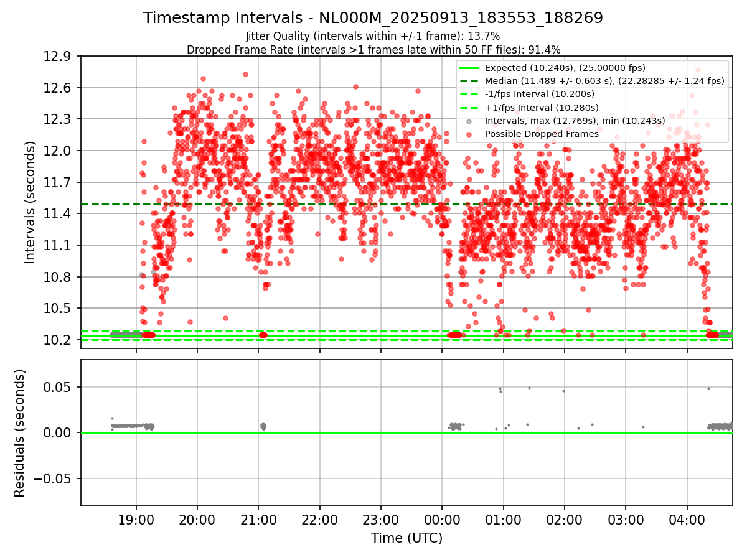Click the 12.9 y-axis tick label
747x560 pixels.
click(57, 57)
